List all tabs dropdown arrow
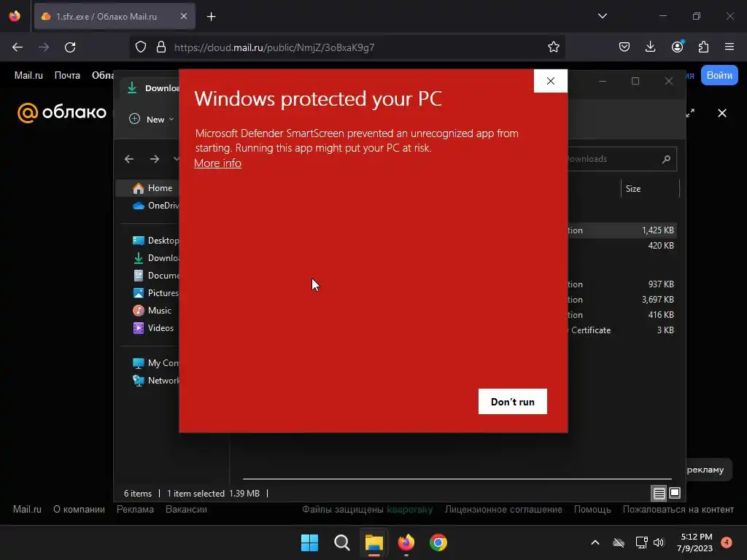This screenshot has width=747, height=560. click(602, 16)
